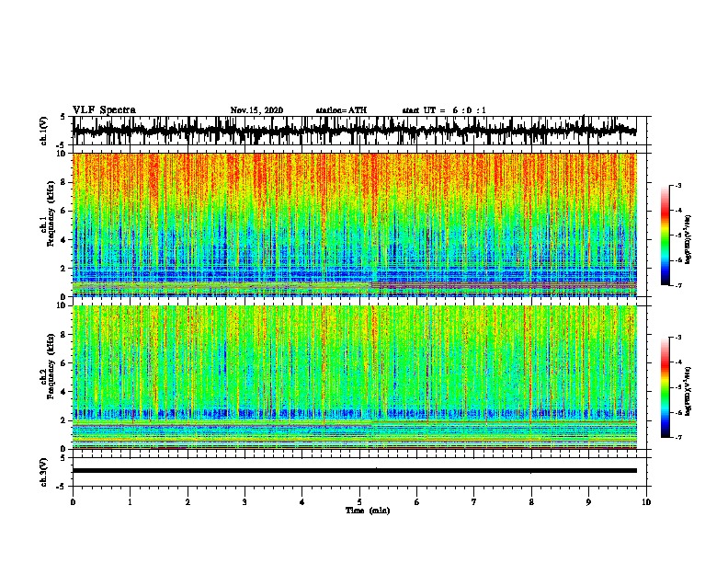Viewport: 728px width, 563px height.
Task: Click the "VLF Spectra" title text
Action: click(104, 110)
